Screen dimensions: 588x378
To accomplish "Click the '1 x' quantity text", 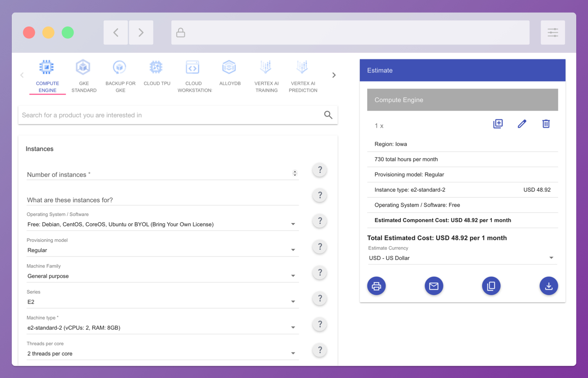I will point(379,126).
